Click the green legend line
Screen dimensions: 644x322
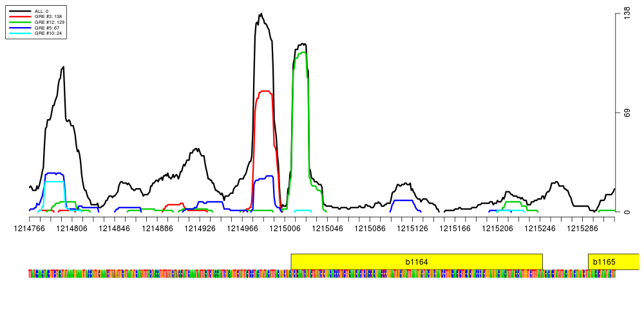[20, 22]
